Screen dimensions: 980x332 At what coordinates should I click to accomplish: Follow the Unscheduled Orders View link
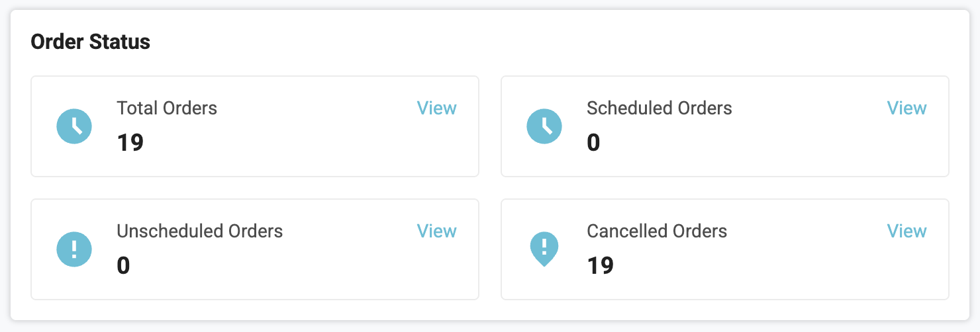pyautogui.click(x=436, y=231)
